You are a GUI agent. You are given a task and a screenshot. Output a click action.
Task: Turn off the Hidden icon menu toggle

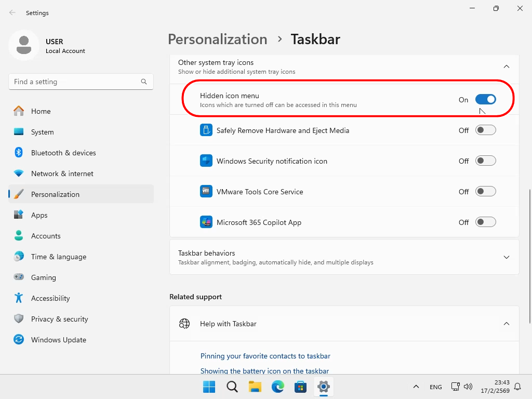click(485, 100)
